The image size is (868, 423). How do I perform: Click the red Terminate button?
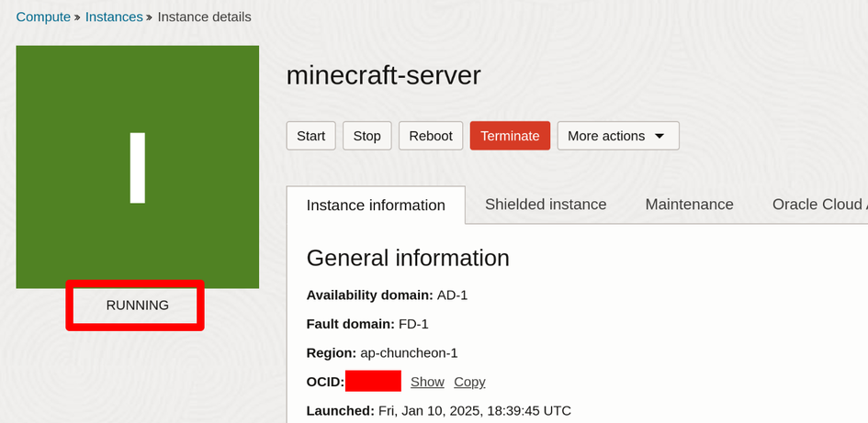510,136
